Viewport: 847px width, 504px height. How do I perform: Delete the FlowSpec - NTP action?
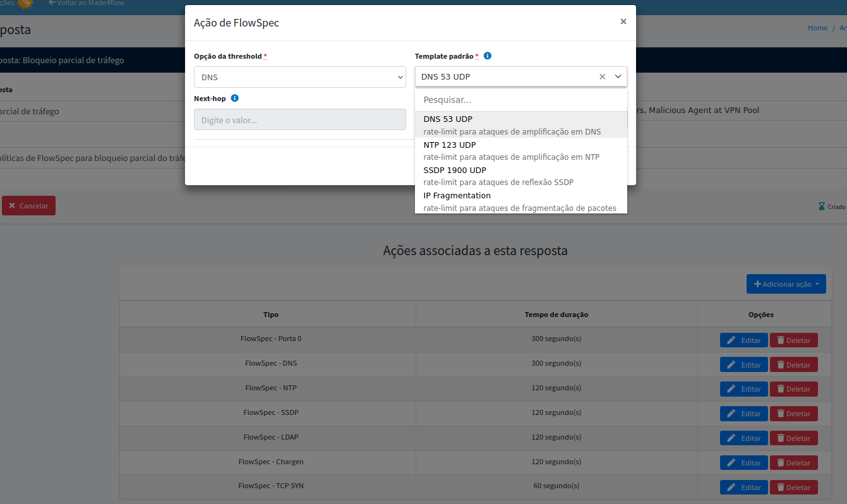pyautogui.click(x=794, y=389)
